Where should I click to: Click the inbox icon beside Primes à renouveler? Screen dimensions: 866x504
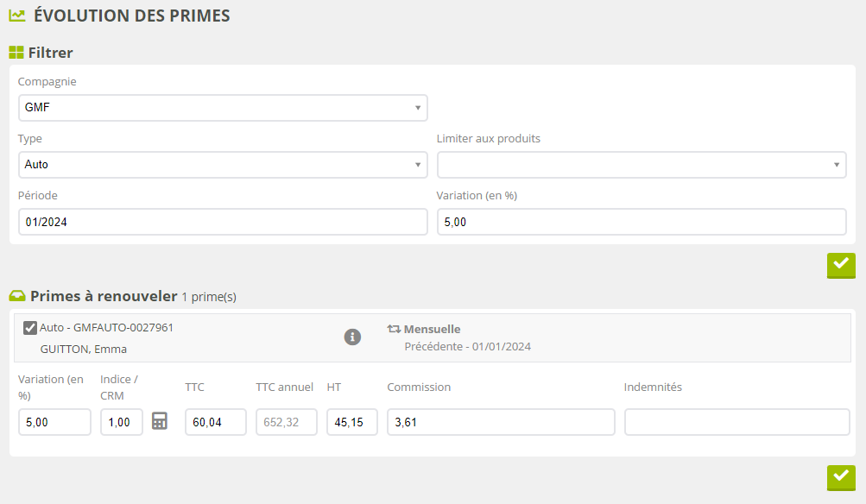coord(16,296)
